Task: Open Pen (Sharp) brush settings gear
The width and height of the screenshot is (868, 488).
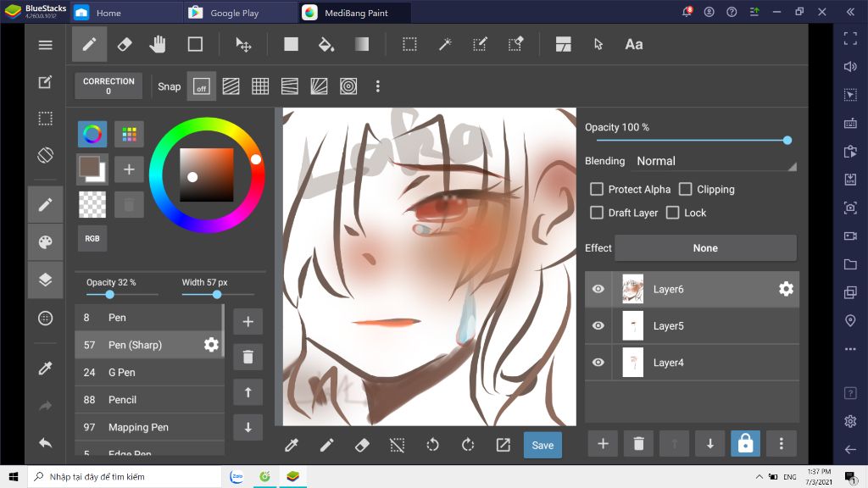Action: tap(211, 345)
